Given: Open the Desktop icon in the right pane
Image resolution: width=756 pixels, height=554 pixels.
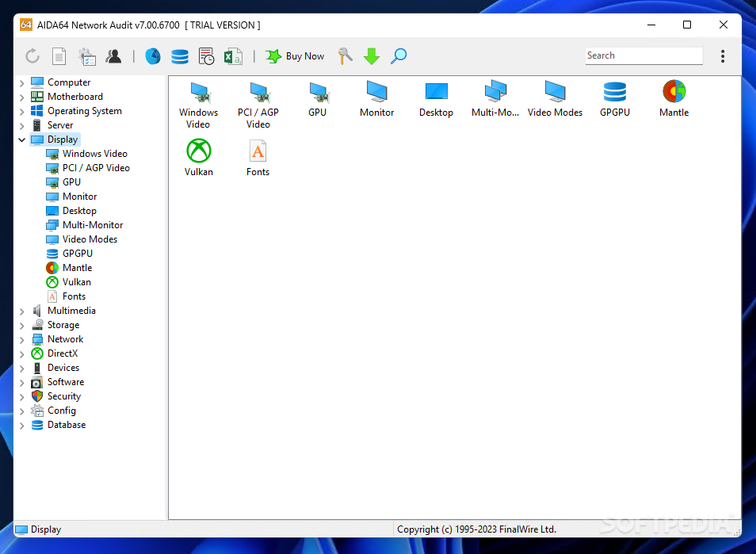Looking at the screenshot, I should [436, 99].
